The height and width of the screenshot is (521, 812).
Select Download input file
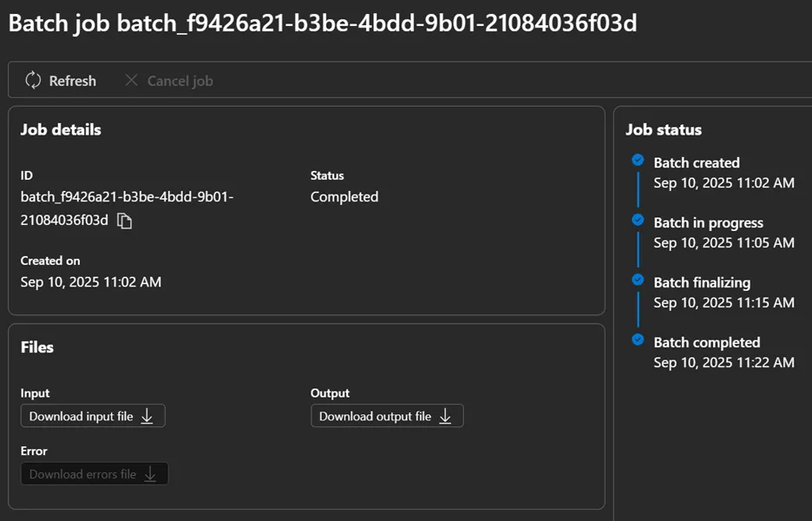[x=92, y=415]
